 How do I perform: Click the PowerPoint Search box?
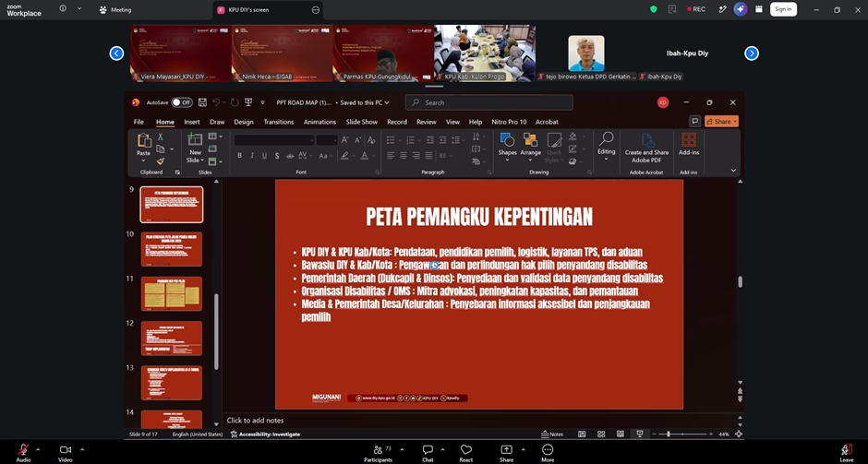(488, 102)
